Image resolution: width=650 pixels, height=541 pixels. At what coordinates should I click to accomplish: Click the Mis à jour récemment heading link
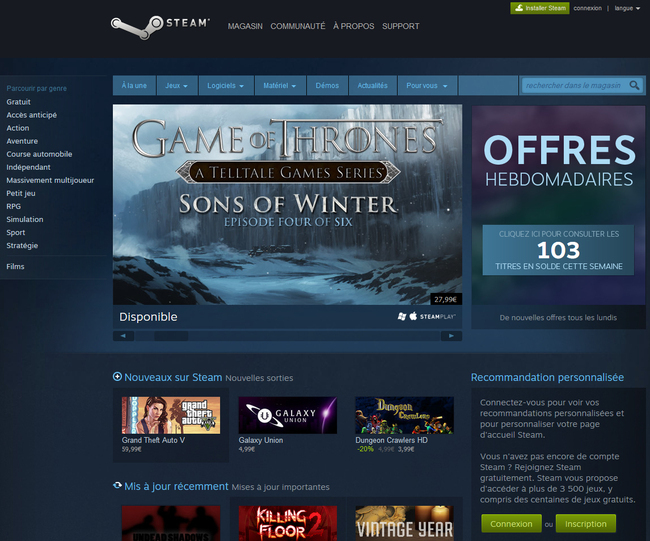(176, 486)
